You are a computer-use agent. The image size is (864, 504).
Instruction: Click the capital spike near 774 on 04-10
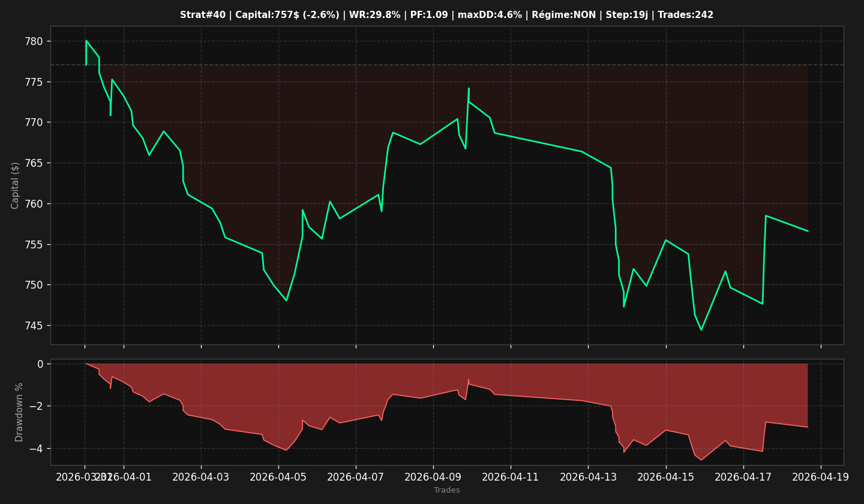[469, 89]
